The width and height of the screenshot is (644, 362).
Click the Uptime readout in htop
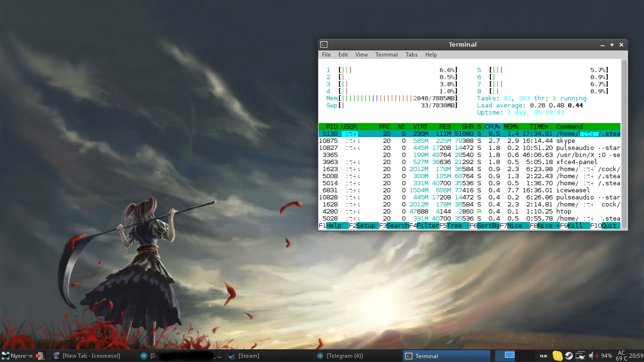pos(520,113)
